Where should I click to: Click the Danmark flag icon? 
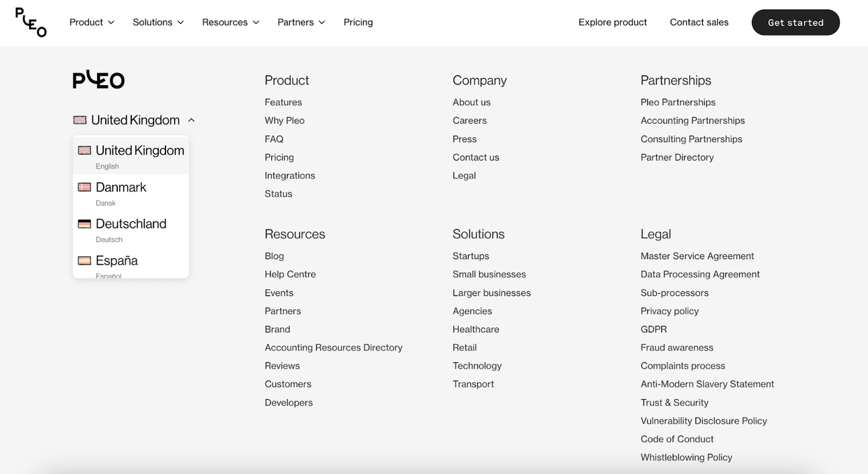tap(85, 187)
